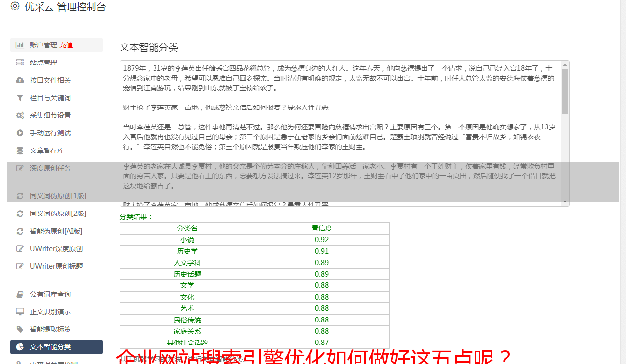The height and width of the screenshot is (364, 626).
Task: Click the 0.92 confidence value
Action: [x=322, y=240]
